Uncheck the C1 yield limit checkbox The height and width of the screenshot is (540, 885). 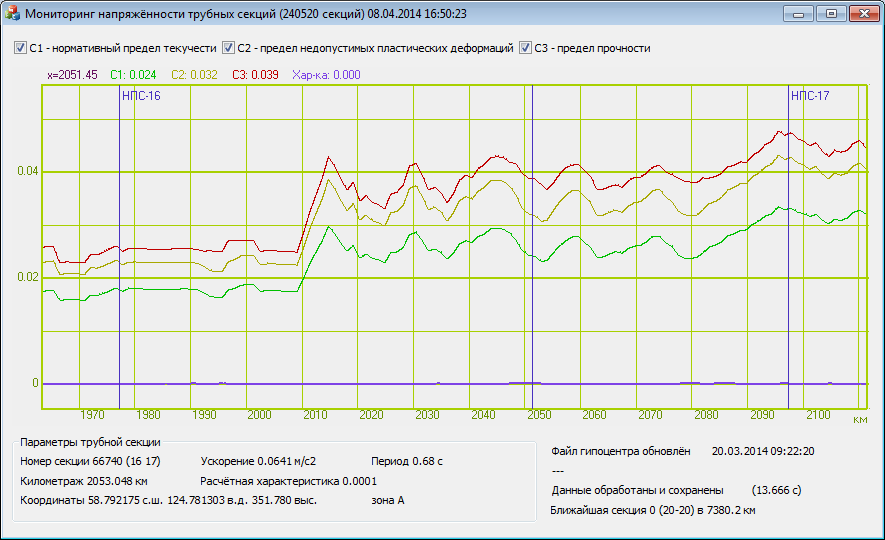coord(20,48)
